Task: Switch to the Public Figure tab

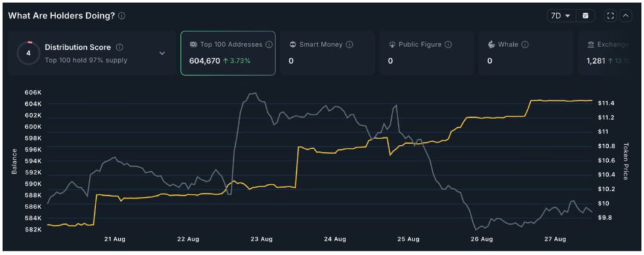Action: coord(426,53)
